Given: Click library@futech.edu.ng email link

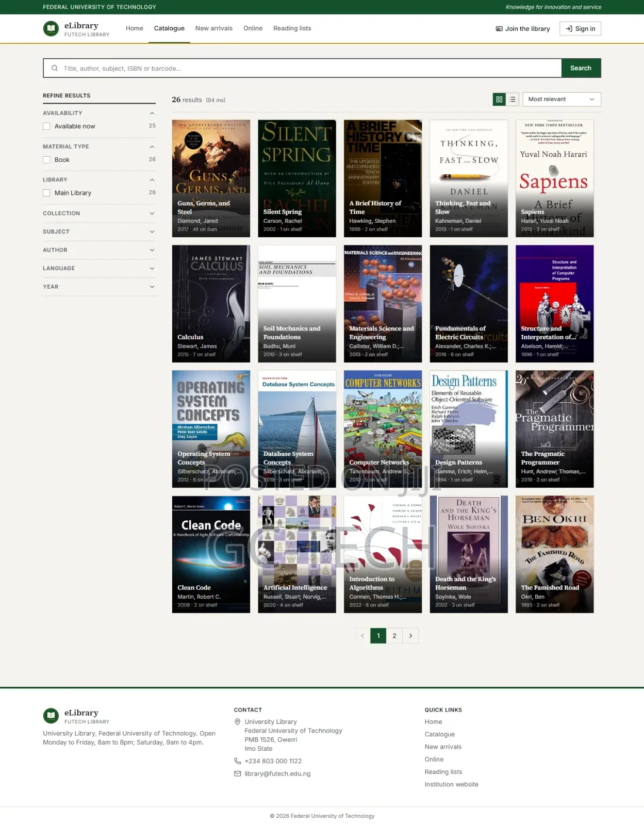Looking at the screenshot, I should pos(278,774).
